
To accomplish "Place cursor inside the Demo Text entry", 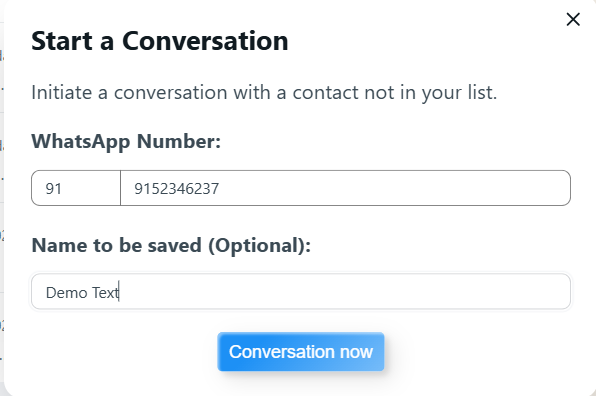I will pos(82,293).
